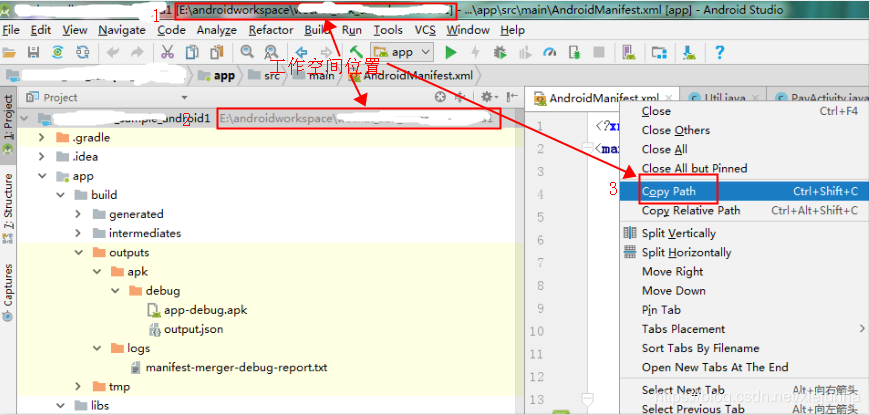The width and height of the screenshot is (870, 415).
Task: Select app-debug.apk file
Action: (205, 310)
